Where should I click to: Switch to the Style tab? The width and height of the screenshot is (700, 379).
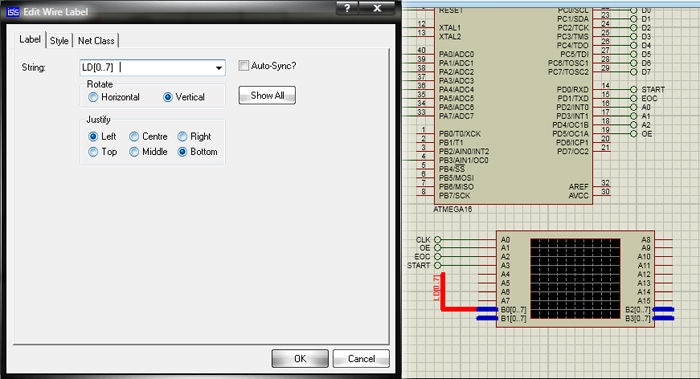pyautogui.click(x=59, y=41)
